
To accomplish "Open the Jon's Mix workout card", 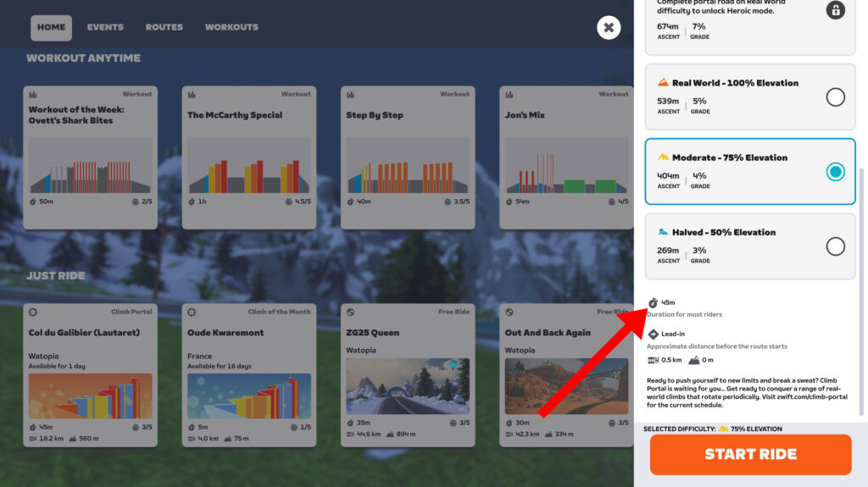I will [566, 158].
